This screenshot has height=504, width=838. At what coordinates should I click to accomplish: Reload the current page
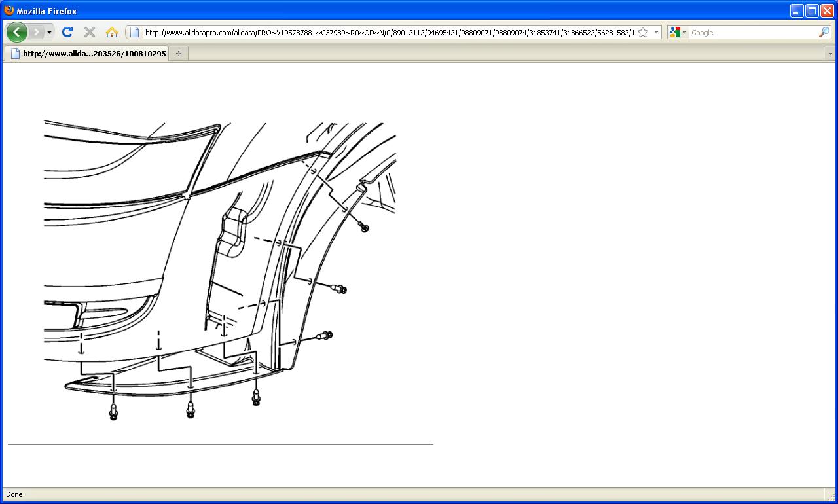point(67,32)
